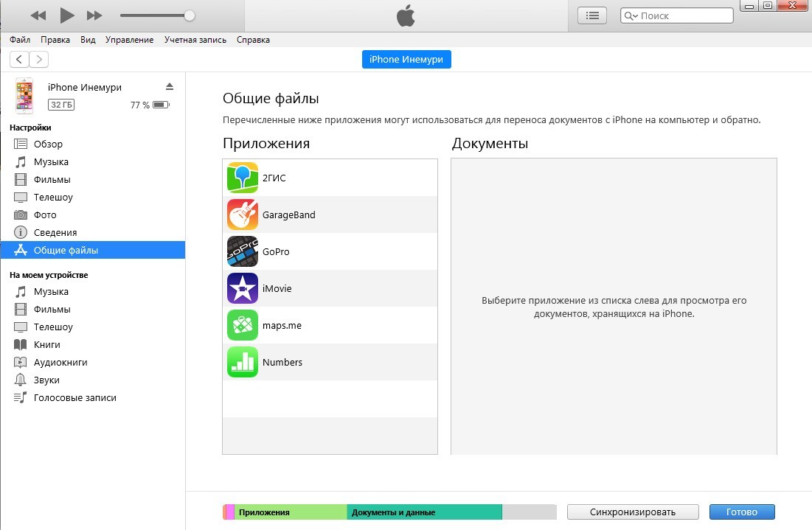The height and width of the screenshot is (530, 812).
Task: Open the Управление menu
Action: click(130, 40)
